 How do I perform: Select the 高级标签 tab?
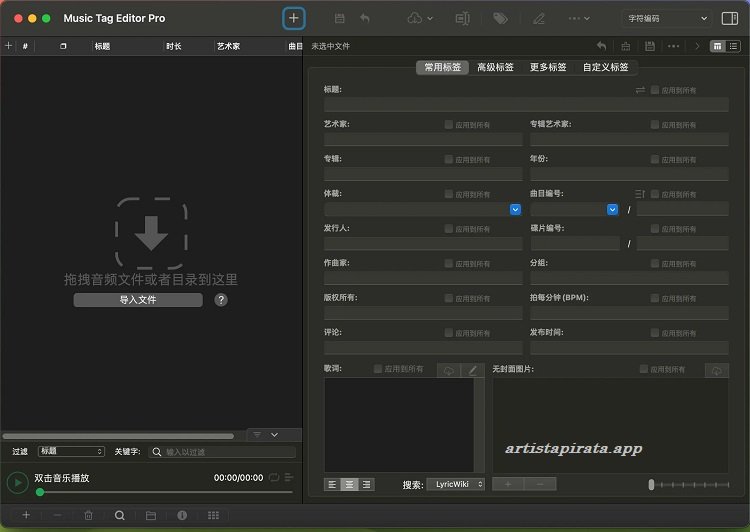pos(495,67)
